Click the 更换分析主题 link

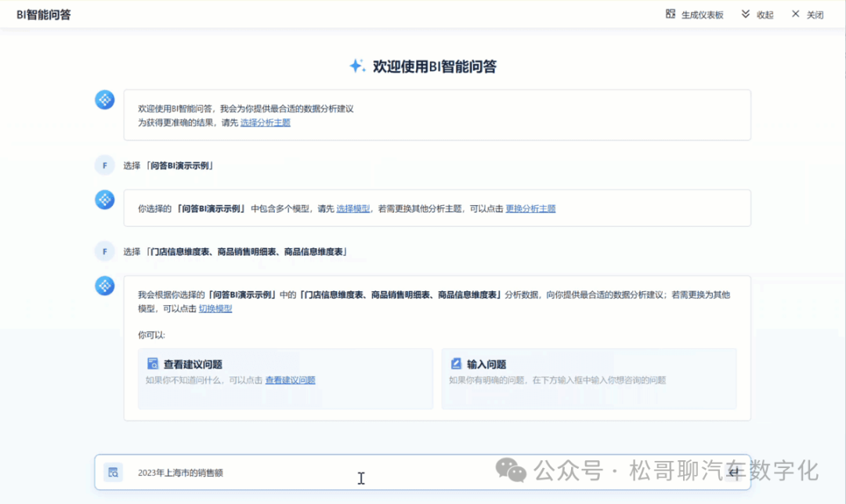tap(530, 209)
